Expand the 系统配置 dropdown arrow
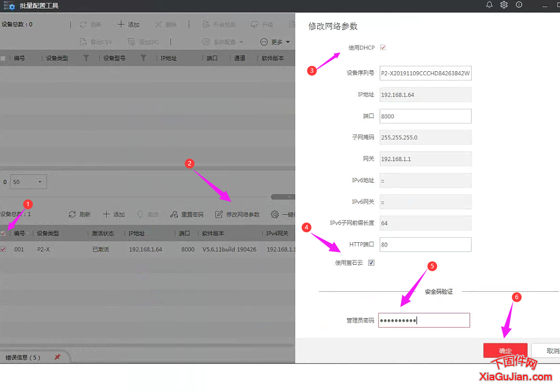This screenshot has width=560, height=392. [x=241, y=42]
